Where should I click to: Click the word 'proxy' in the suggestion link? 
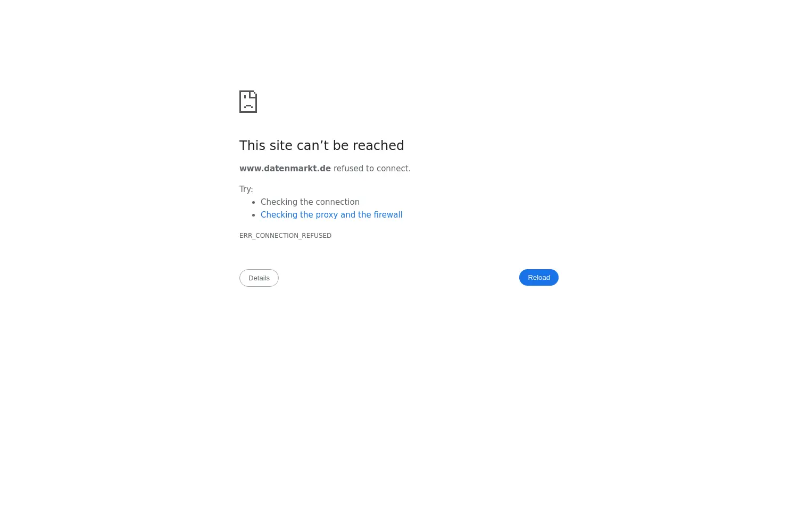pyautogui.click(x=327, y=215)
